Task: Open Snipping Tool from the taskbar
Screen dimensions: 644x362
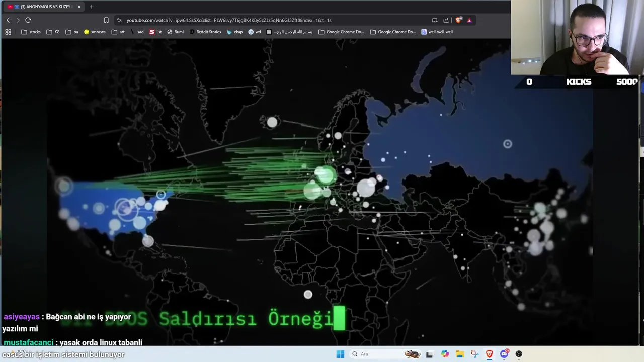Action: (x=474, y=354)
